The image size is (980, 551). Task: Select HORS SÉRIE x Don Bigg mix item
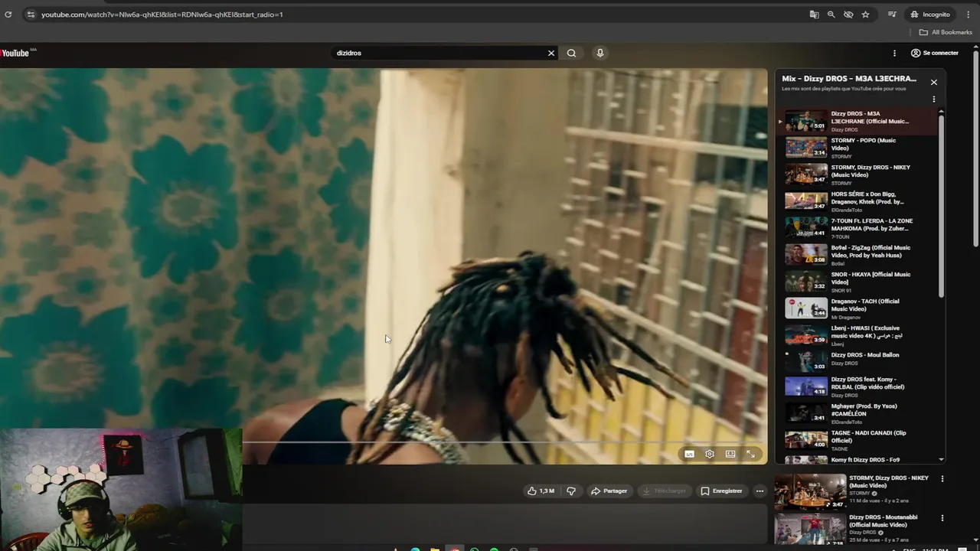coord(856,201)
